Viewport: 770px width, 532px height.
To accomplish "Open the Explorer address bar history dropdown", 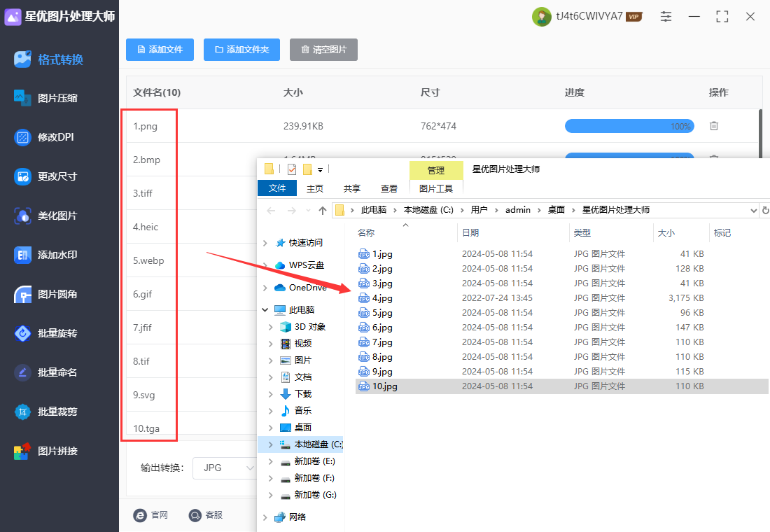I will point(754,210).
